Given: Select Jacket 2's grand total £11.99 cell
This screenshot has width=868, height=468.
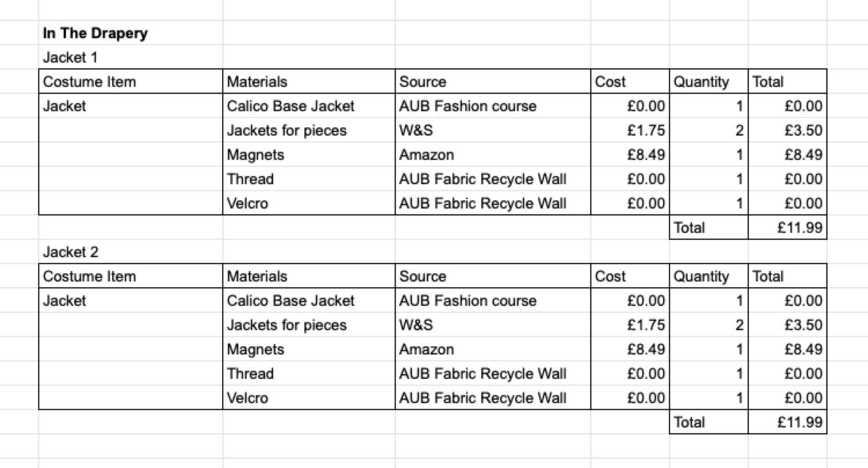Looking at the screenshot, I should click(x=800, y=422).
